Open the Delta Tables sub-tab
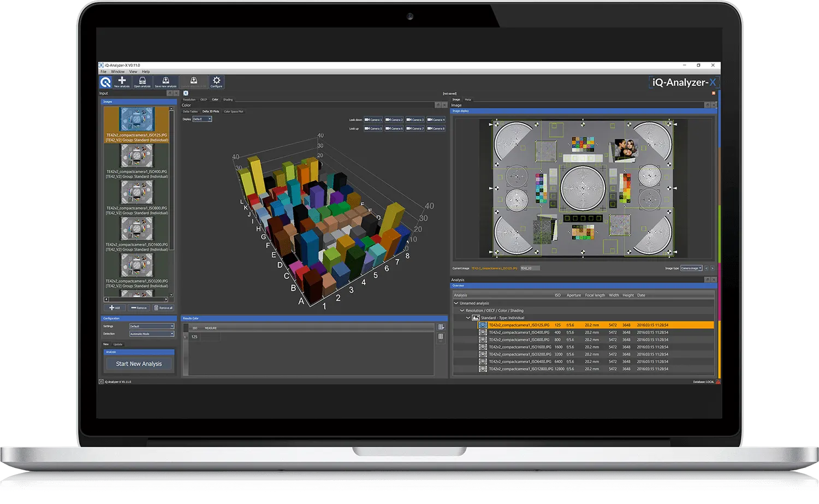The width and height of the screenshot is (819, 504). [x=191, y=111]
